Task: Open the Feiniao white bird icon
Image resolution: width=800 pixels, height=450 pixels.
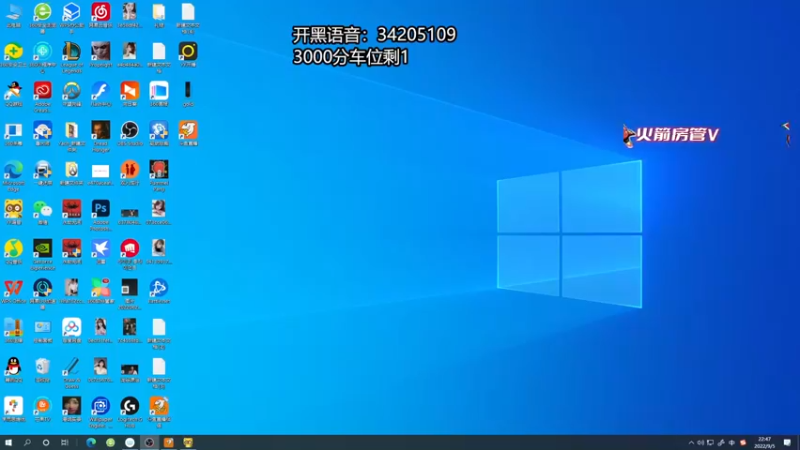Action: [101, 248]
